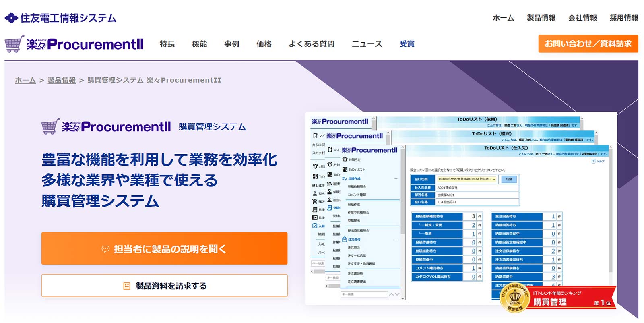Screen dimensions: 644x323
Task: Collapse the 見積作成 section with its minus
Action: coord(396,178)
